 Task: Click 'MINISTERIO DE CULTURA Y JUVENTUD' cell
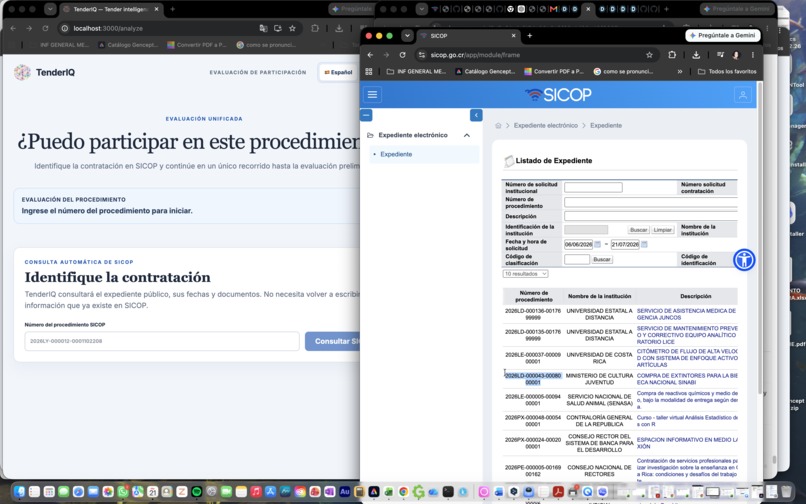pyautogui.click(x=599, y=379)
